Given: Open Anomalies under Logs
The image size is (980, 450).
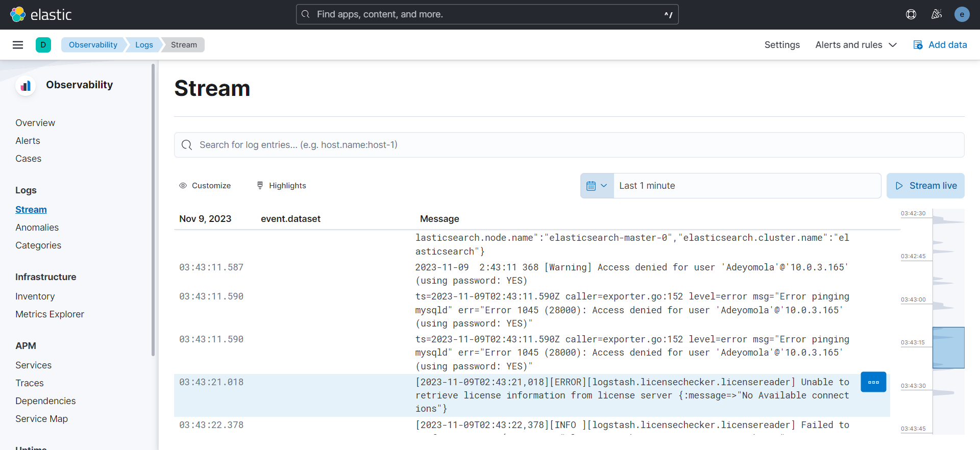Looking at the screenshot, I should pyautogui.click(x=37, y=228).
